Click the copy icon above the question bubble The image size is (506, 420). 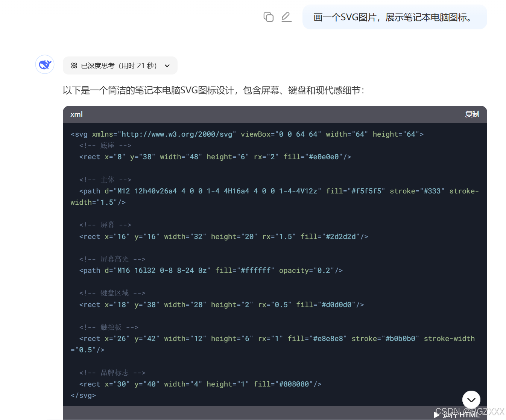[x=268, y=17]
